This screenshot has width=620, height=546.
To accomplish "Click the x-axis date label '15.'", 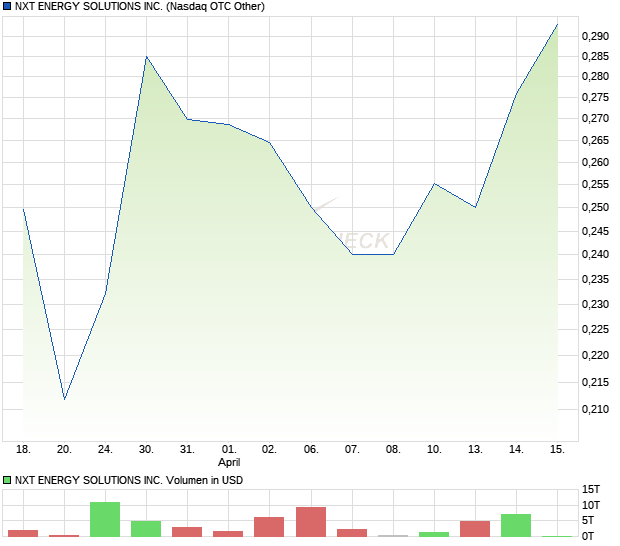I will [x=558, y=450].
